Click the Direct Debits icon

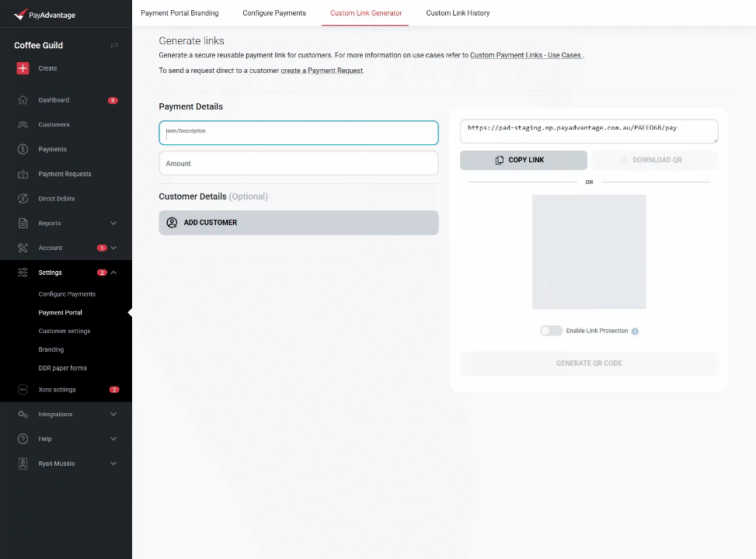[23, 199]
